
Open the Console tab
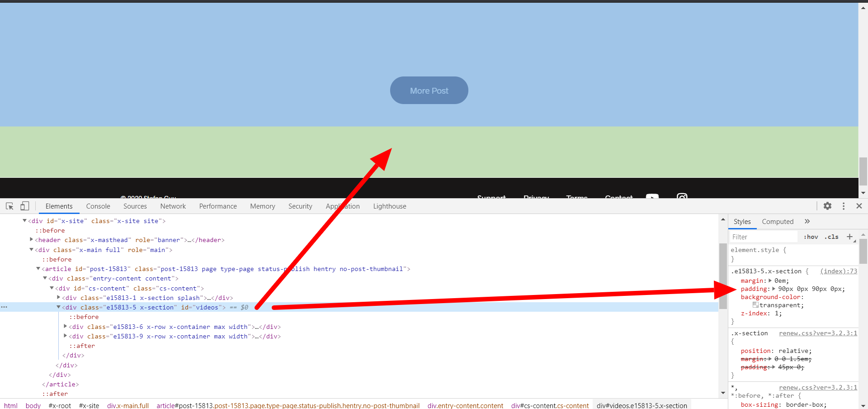pyautogui.click(x=98, y=206)
